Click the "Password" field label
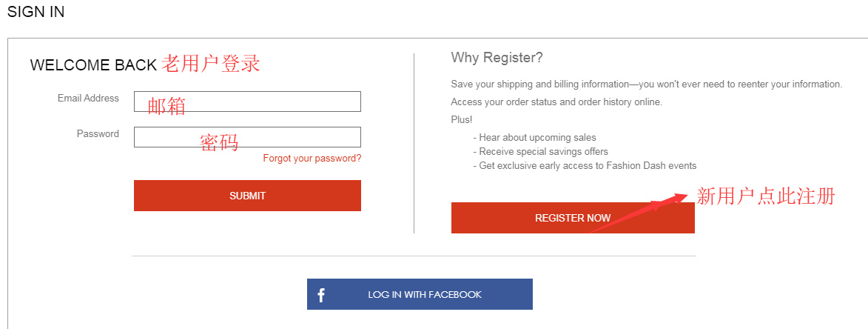The width and height of the screenshot is (868, 329). point(98,134)
